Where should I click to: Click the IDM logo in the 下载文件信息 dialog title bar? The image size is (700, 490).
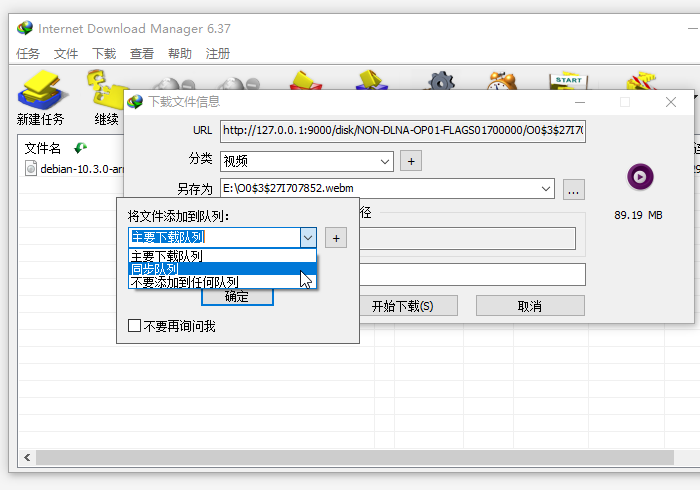pyautogui.click(x=135, y=102)
